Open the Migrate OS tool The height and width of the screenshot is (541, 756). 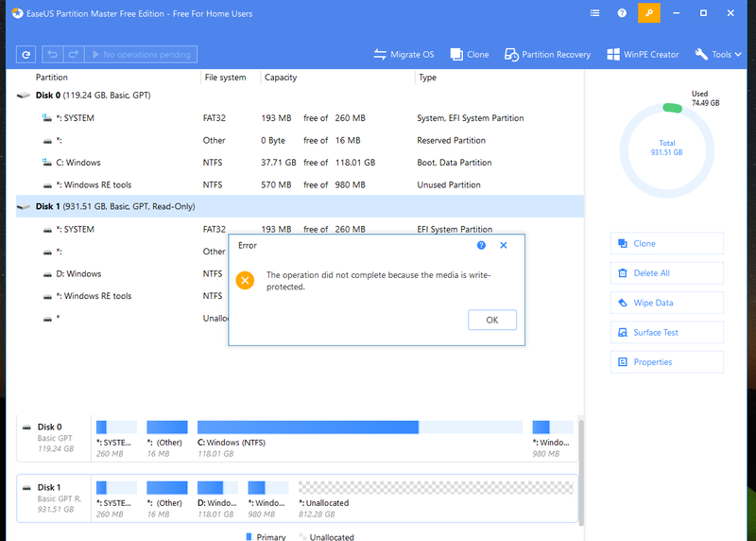point(404,55)
